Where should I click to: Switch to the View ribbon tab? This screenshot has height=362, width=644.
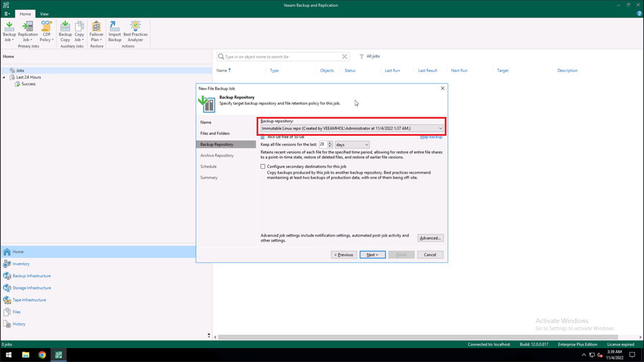coord(44,14)
